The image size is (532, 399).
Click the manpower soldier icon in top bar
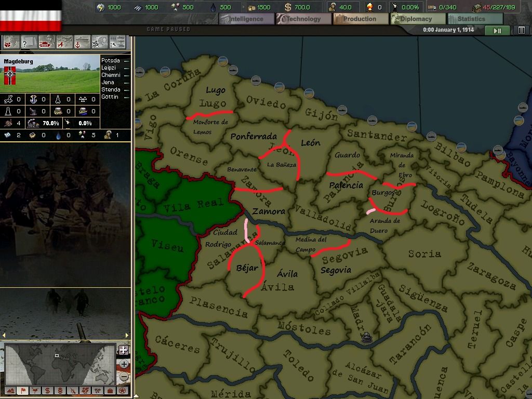(x=332, y=7)
